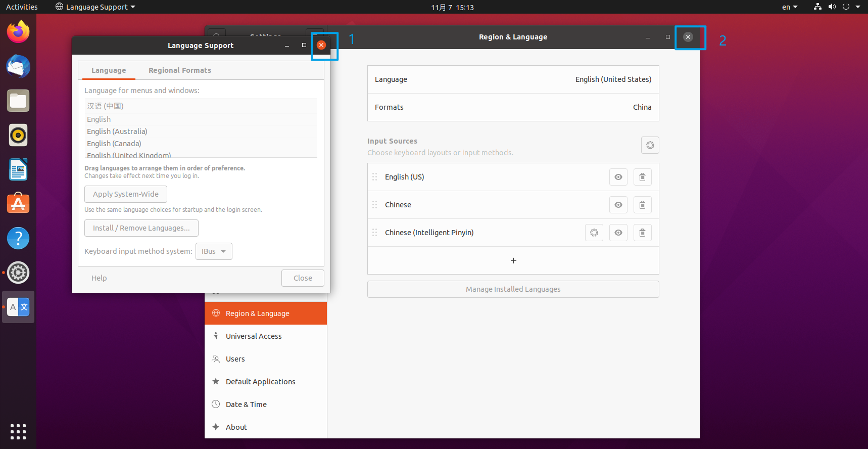The width and height of the screenshot is (868, 449).
Task: Click the Apply System-Wide button
Action: coord(126,194)
